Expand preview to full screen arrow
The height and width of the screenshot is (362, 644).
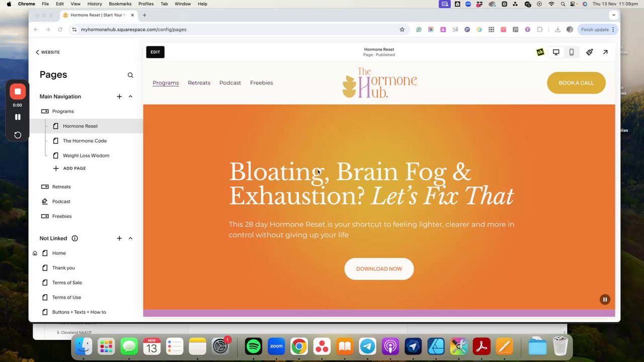tap(605, 52)
